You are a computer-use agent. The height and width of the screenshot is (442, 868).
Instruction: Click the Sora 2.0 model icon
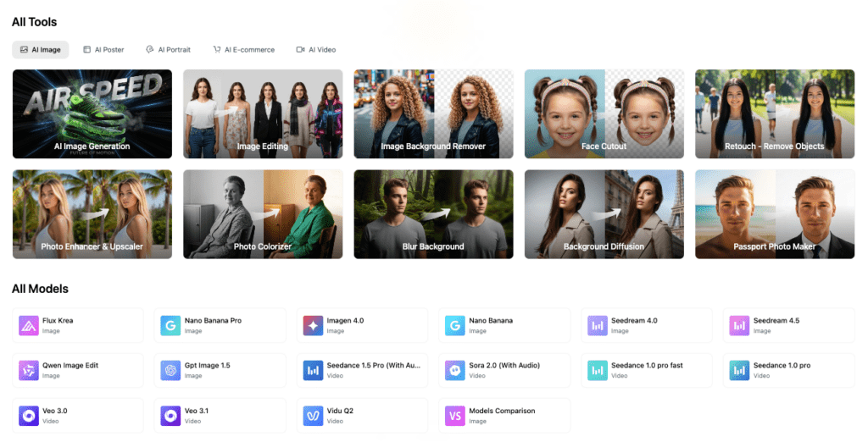[455, 370]
